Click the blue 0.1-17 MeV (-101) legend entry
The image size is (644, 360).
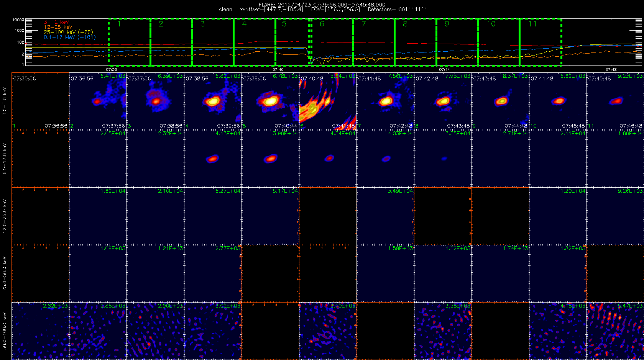(69, 37)
